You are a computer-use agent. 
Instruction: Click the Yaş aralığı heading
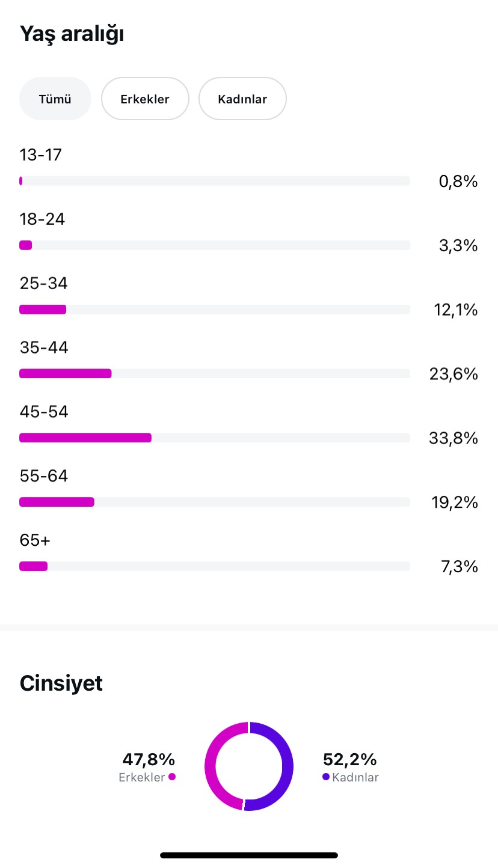72,34
